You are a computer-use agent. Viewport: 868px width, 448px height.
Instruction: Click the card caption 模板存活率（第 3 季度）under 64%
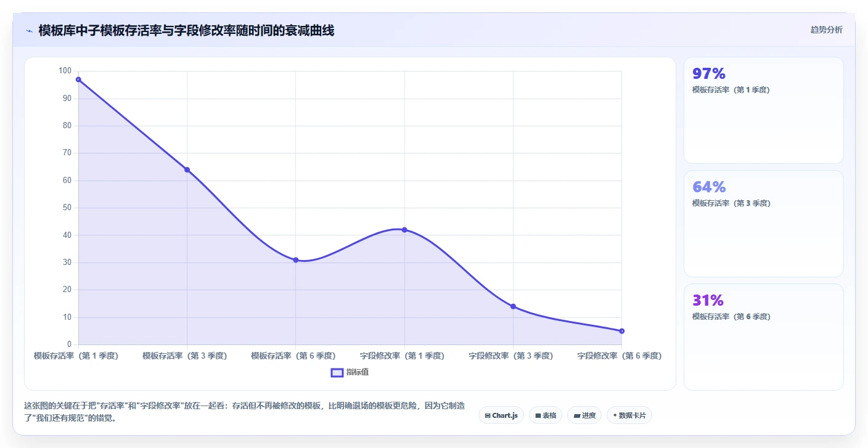click(731, 203)
